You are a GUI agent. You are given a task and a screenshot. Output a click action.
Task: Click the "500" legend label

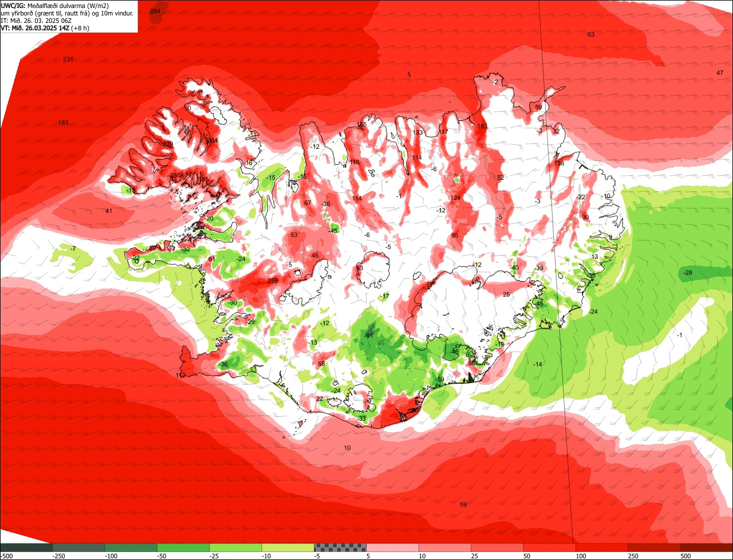pos(686,556)
